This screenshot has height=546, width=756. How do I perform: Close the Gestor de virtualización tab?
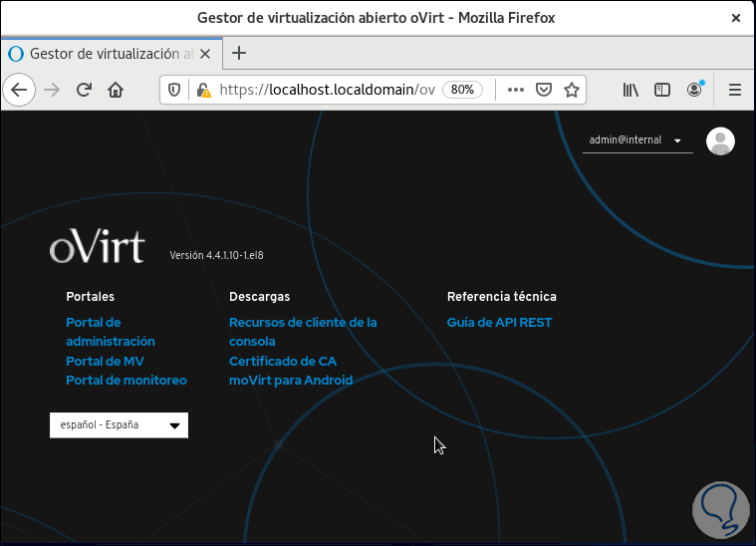(205, 54)
